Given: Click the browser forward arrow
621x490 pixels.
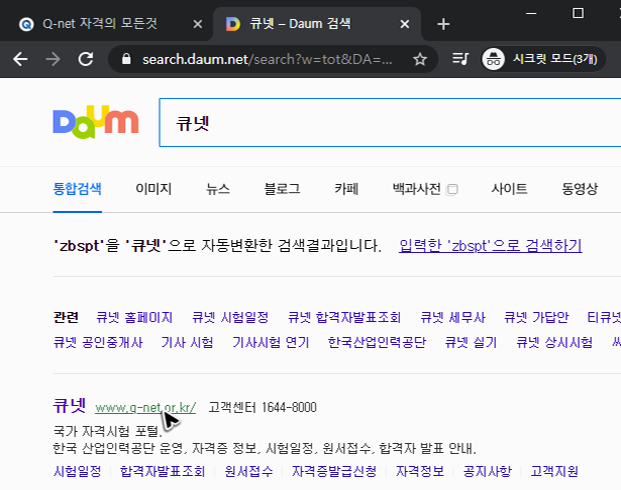Looking at the screenshot, I should 53,59.
